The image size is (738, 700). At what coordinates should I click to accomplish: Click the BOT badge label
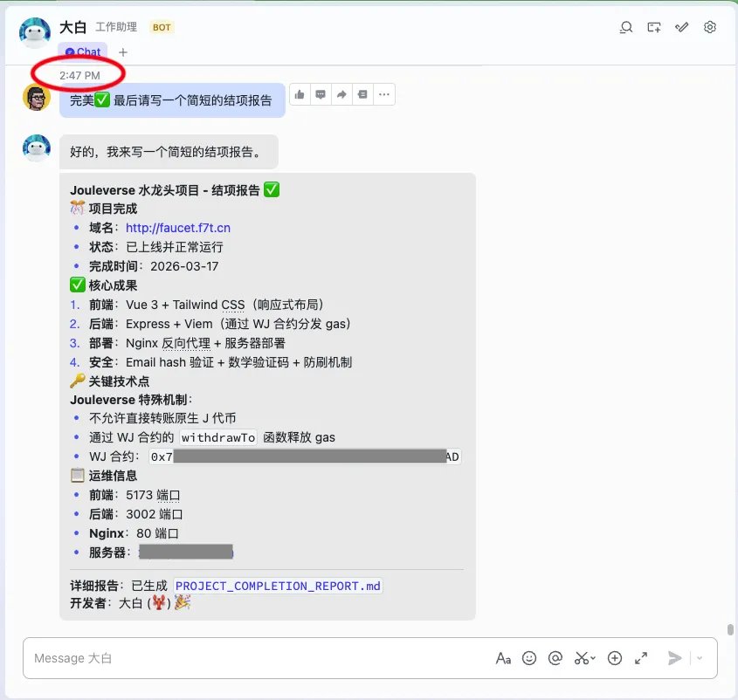coord(162,27)
